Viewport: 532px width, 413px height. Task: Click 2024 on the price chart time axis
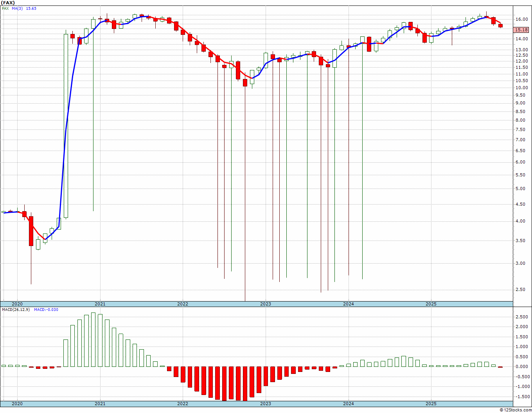(x=349, y=304)
